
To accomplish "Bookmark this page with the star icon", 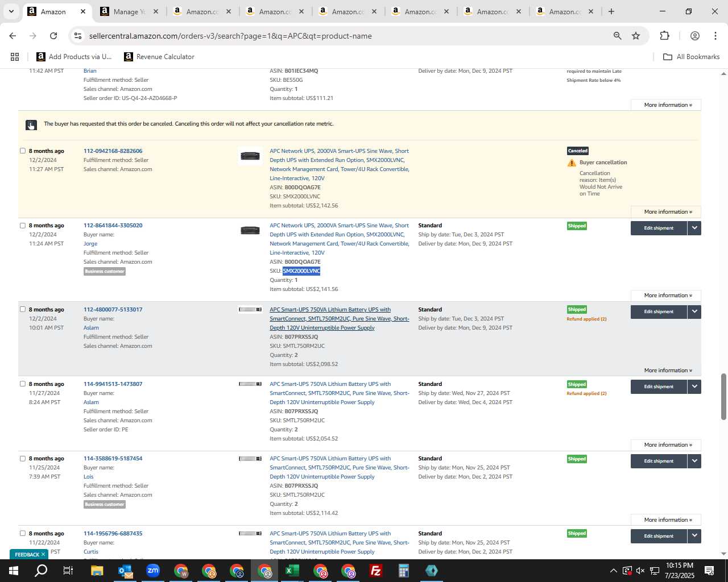I will [x=636, y=36].
